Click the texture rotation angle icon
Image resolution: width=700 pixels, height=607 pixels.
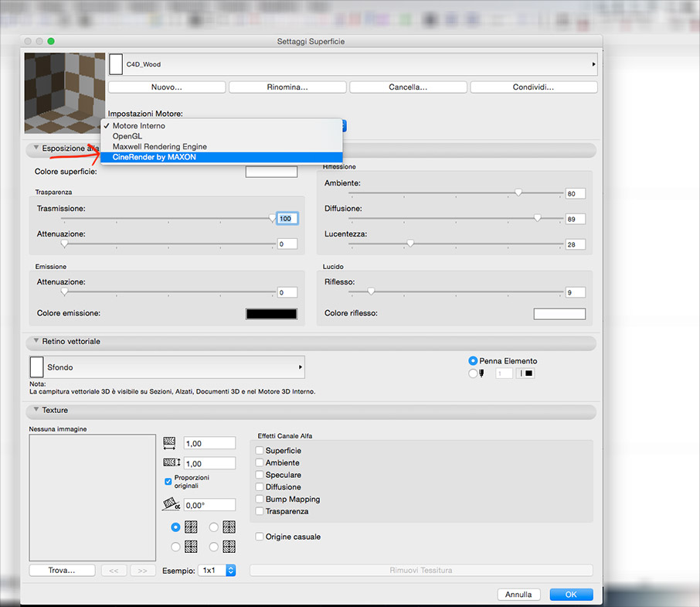pos(170,505)
